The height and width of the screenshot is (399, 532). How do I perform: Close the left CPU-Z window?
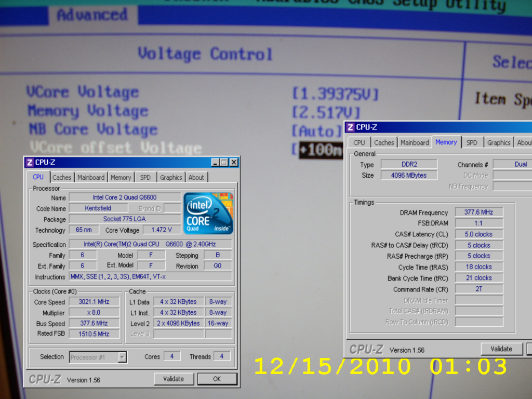[234, 163]
